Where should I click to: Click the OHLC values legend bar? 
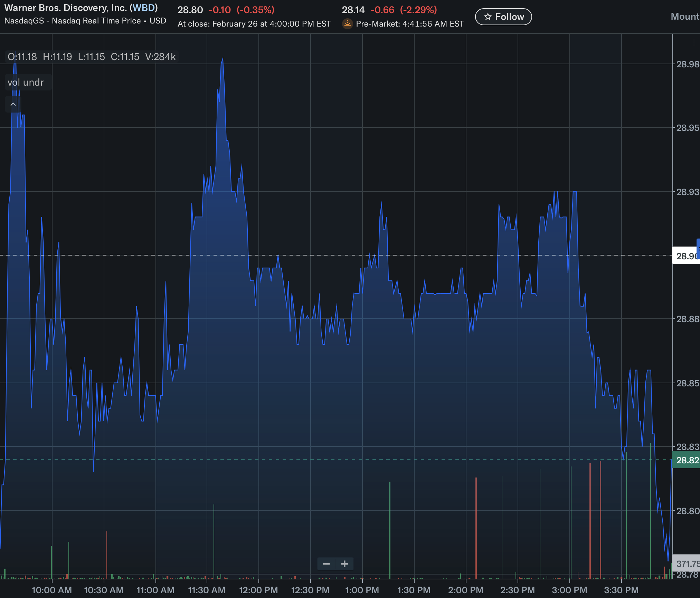[92, 57]
